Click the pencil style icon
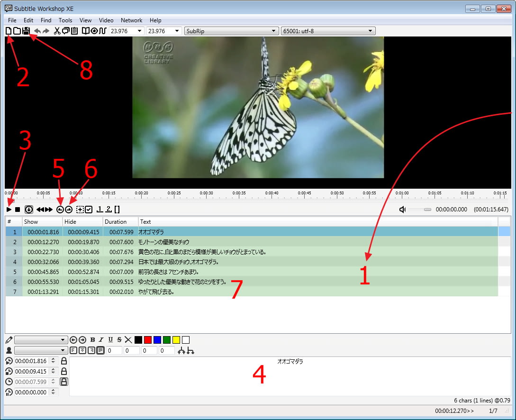This screenshot has width=516, height=420. [x=9, y=340]
